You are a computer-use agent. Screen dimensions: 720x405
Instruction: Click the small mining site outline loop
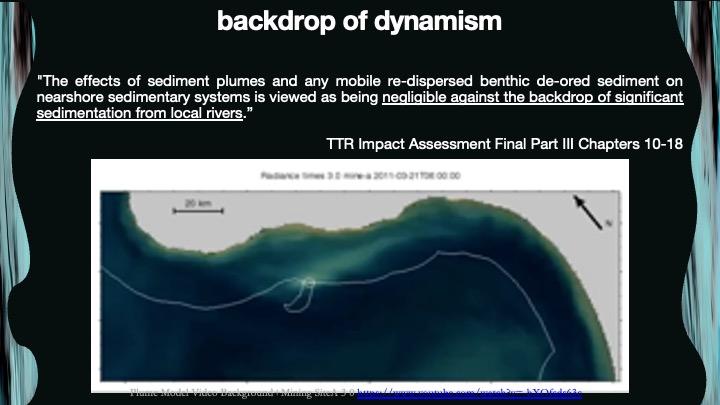(300, 295)
